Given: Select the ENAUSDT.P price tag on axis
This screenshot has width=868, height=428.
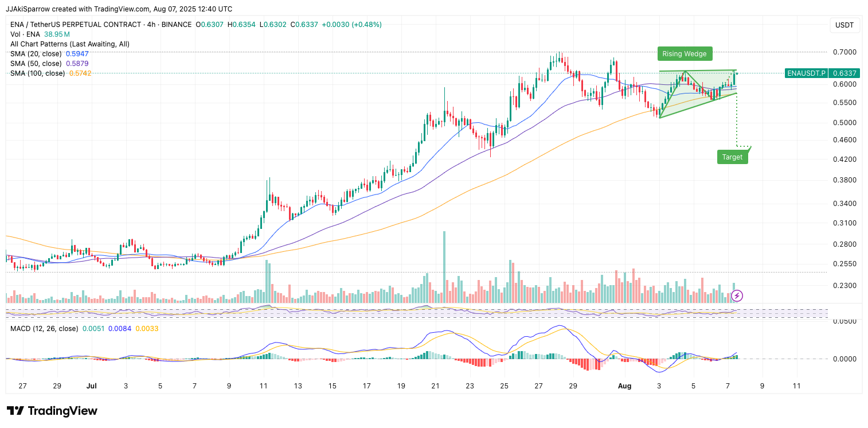Looking at the screenshot, I should pos(806,73).
